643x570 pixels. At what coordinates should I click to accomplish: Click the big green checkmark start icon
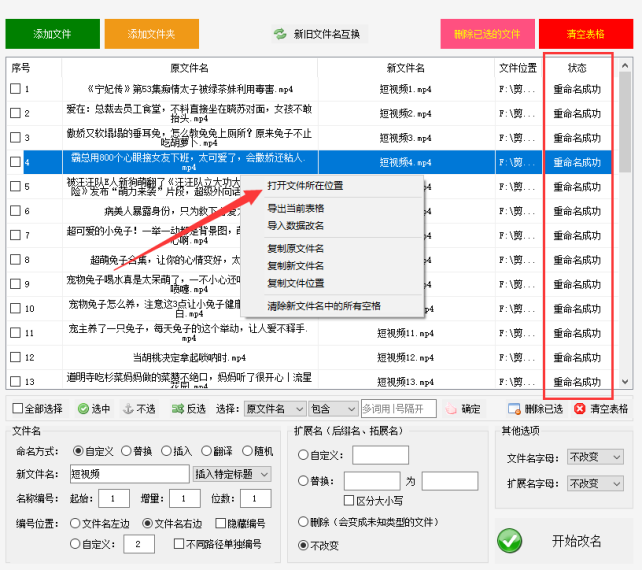510,541
